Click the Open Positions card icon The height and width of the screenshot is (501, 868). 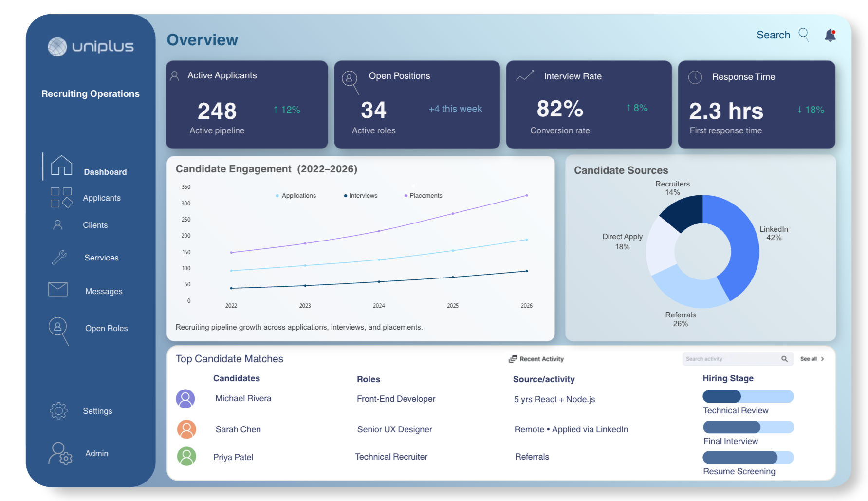(351, 82)
